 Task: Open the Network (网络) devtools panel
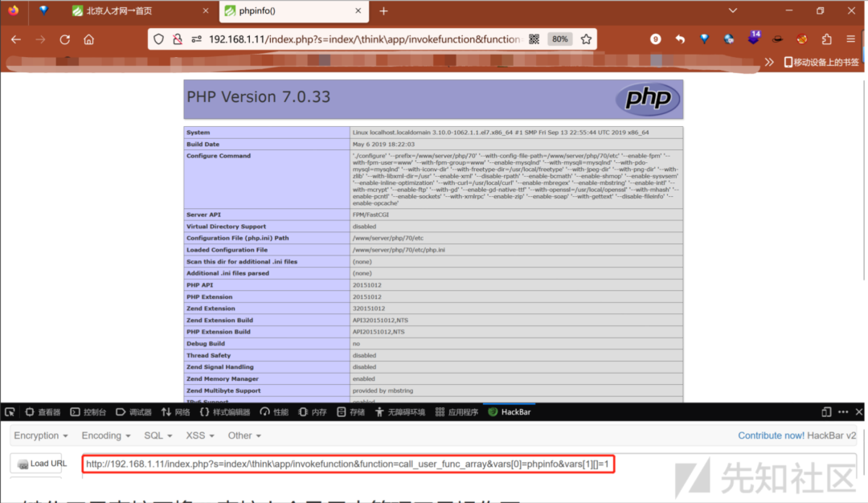[175, 411]
